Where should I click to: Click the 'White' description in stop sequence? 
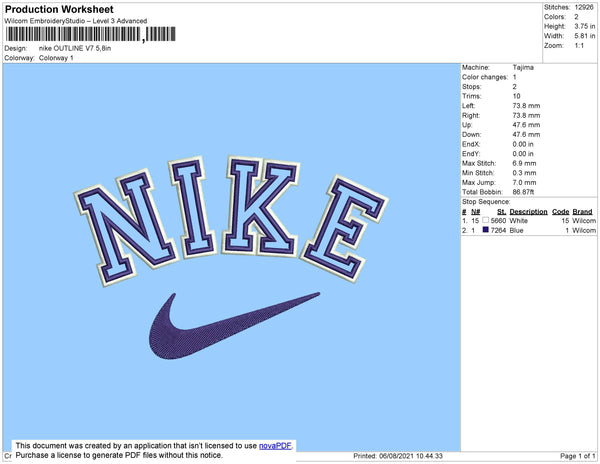point(518,221)
